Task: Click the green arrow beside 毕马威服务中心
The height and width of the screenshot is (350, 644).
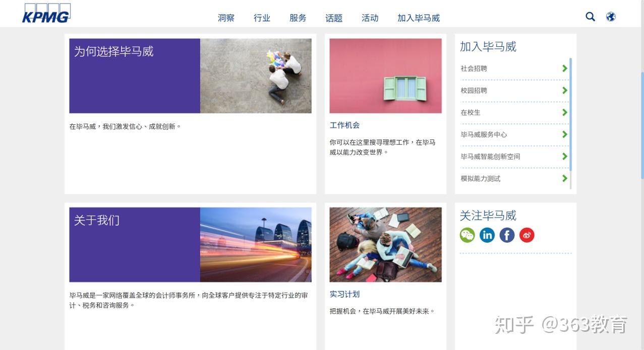Action: click(x=565, y=134)
